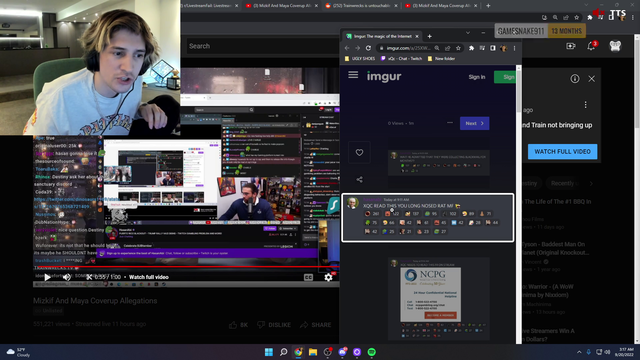Open Spotify from the taskbar
Image resolution: width=640 pixels, height=360 pixels.
371,352
